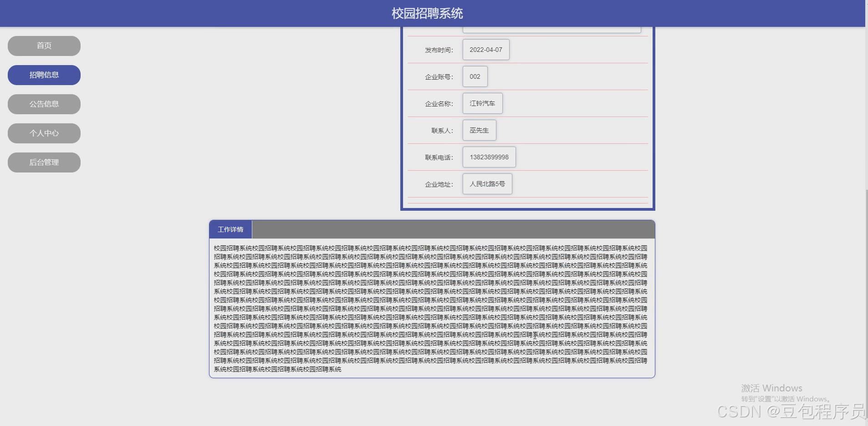
Task: Open 个人中心 sidebar menu
Action: pos(44,133)
